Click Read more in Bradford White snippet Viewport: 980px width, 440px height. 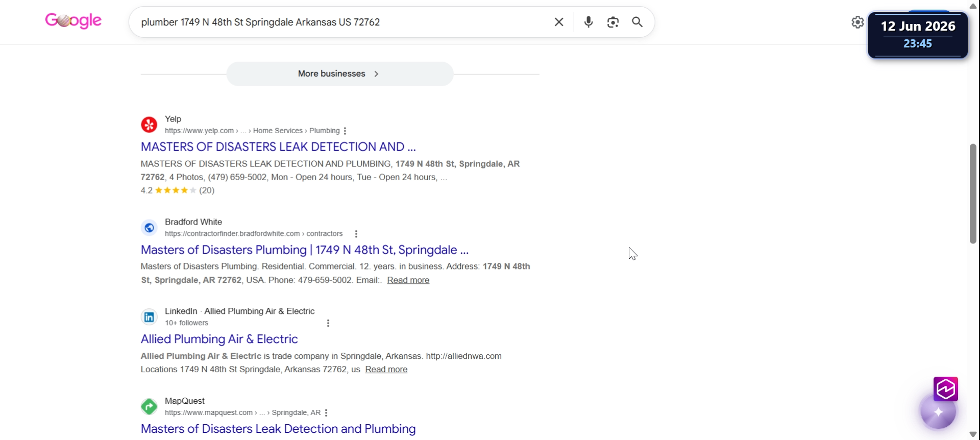pyautogui.click(x=408, y=280)
